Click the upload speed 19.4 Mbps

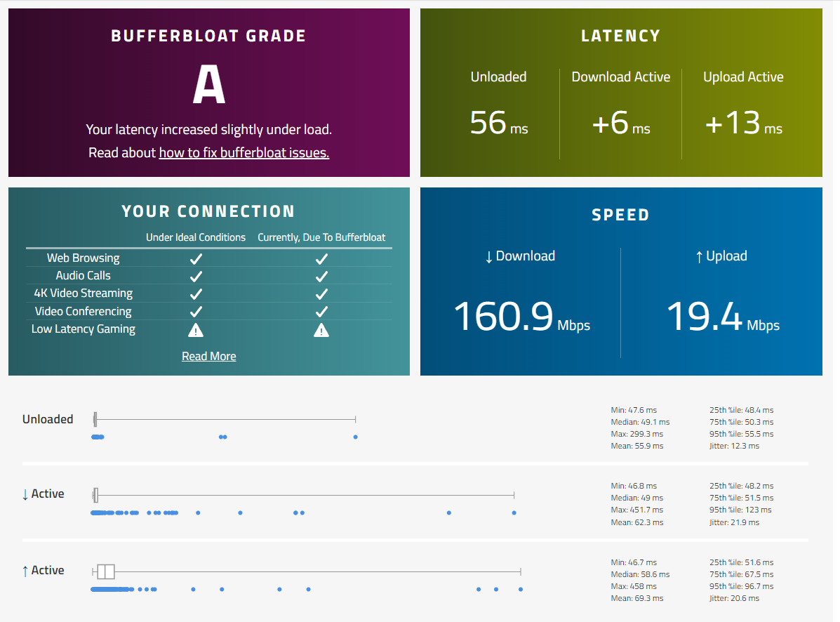point(724,317)
